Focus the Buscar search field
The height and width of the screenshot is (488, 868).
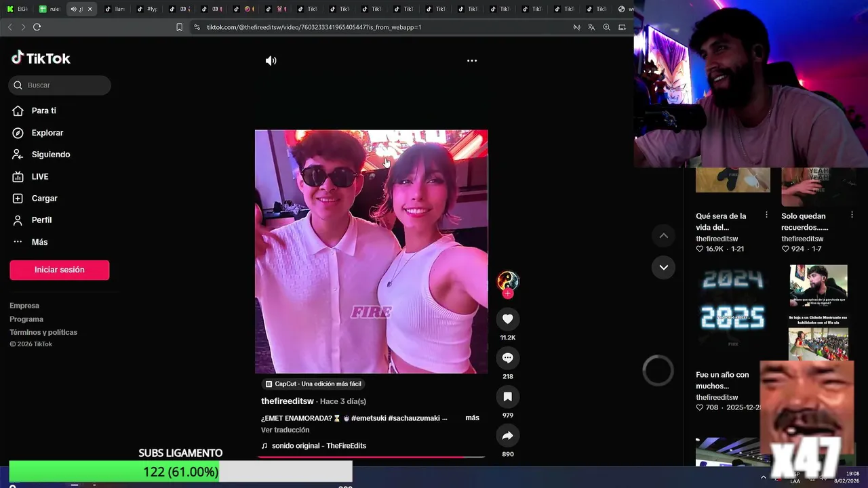tap(60, 85)
